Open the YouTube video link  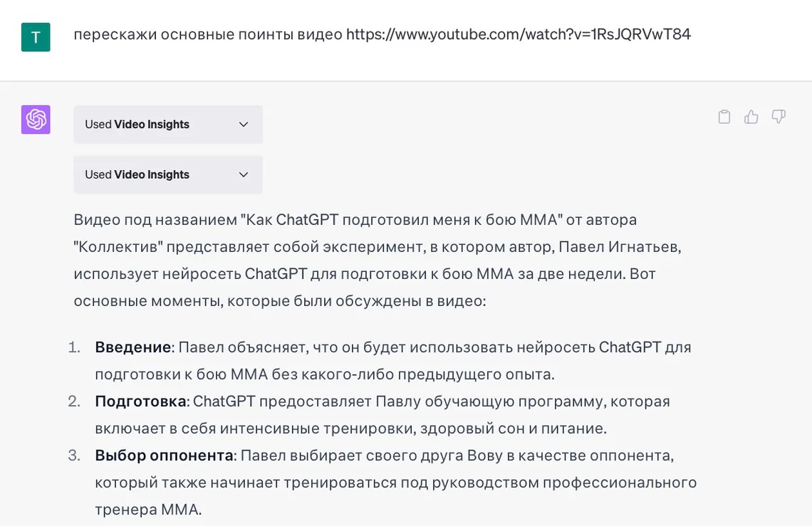tap(518, 33)
